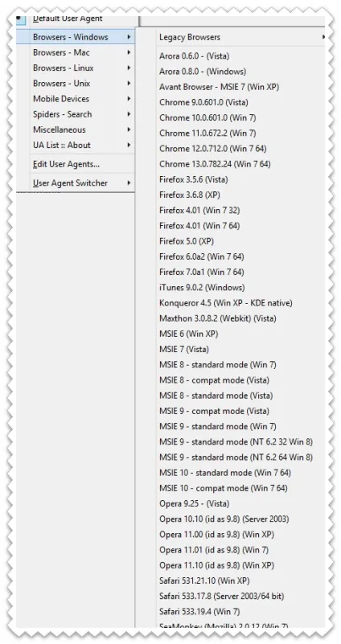Image resolution: width=341 pixels, height=644 pixels.
Task: Open the Browsers - Windows submenu
Action: pos(76,37)
